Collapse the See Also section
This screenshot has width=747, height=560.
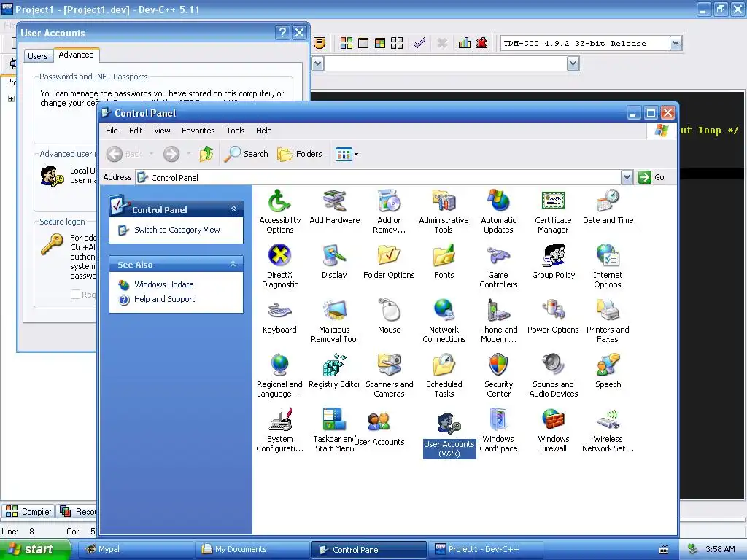tap(233, 264)
